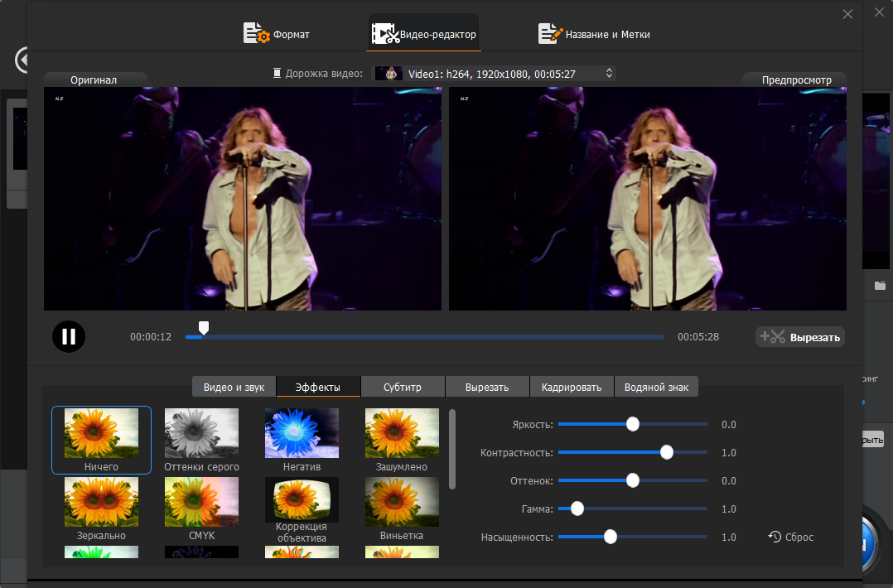Open the Субтитр tab
893x588 pixels.
tap(402, 387)
